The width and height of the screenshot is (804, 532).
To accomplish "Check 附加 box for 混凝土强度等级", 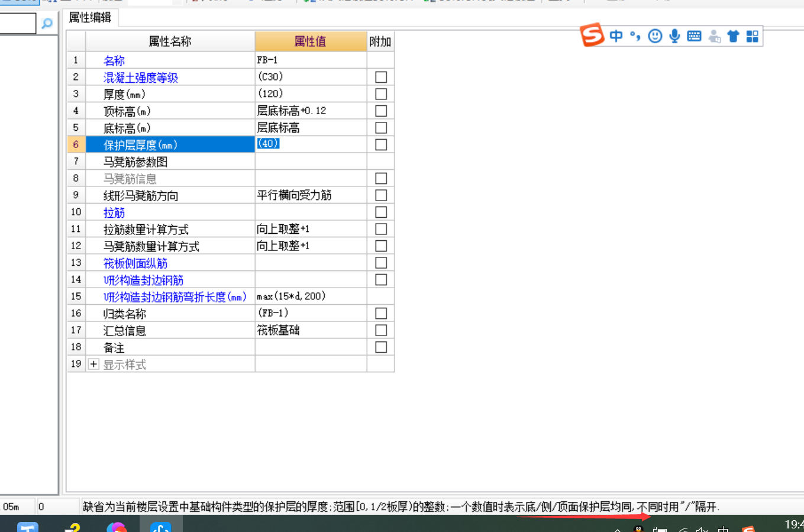I will [x=381, y=77].
